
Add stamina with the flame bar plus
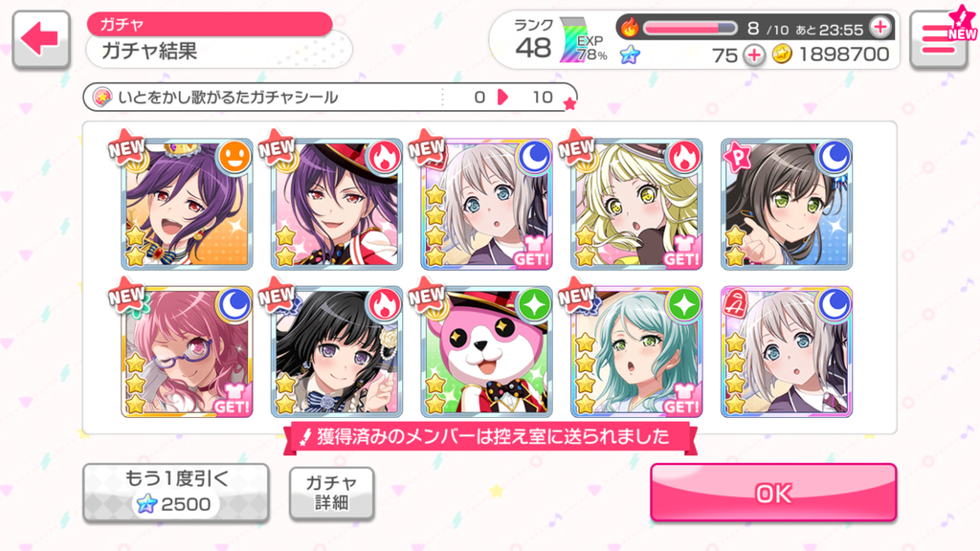pyautogui.click(x=880, y=27)
